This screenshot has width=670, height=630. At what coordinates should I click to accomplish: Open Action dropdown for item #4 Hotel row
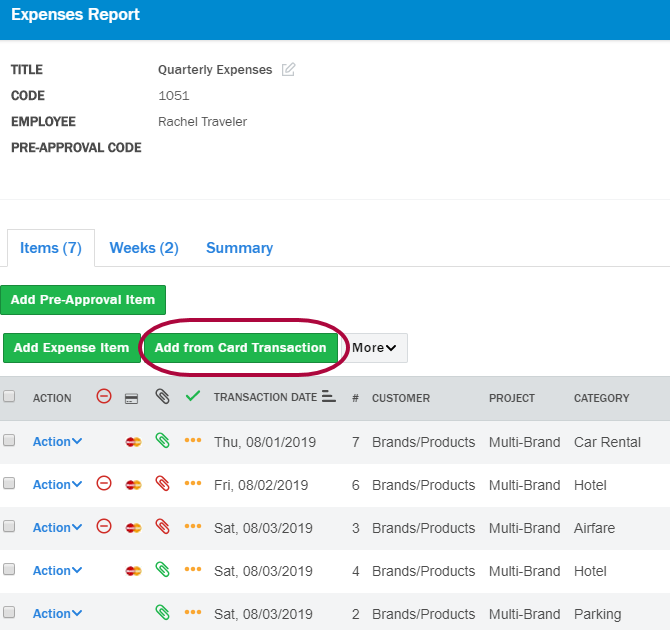pos(57,571)
